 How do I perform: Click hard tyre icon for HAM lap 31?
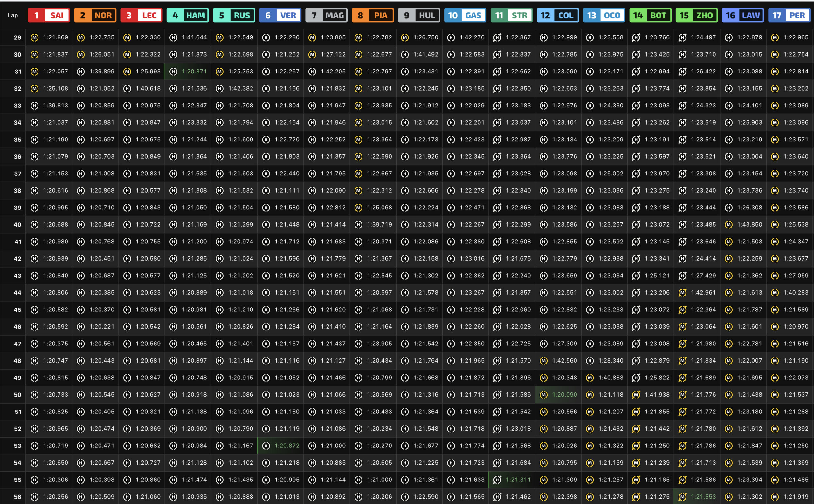pos(173,72)
